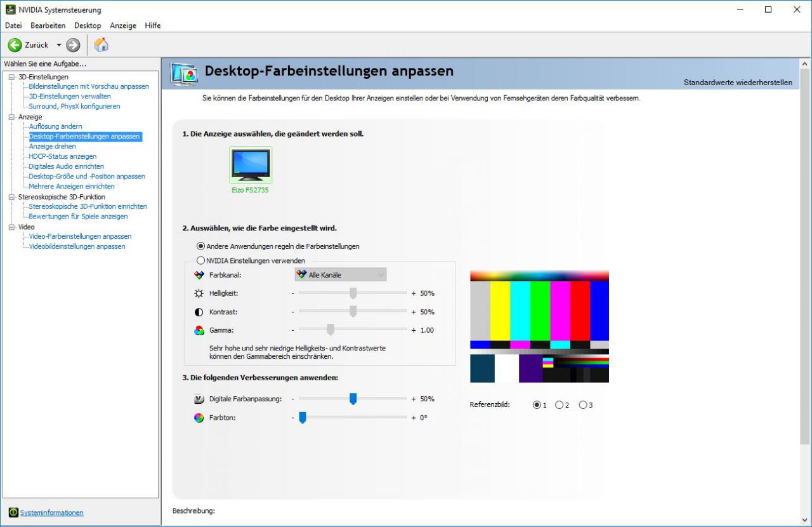Click the Gamma slider thumb
The width and height of the screenshot is (812, 527).
pyautogui.click(x=331, y=330)
